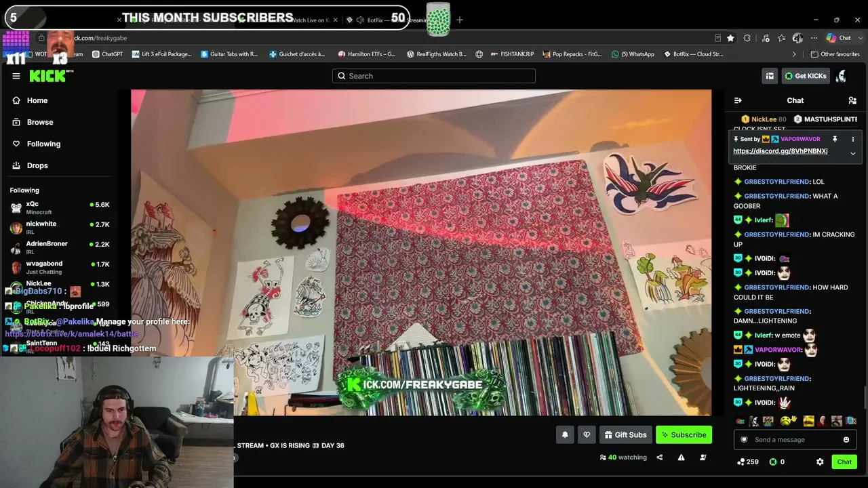Open the FISHTANK.RIP bookmark
The image size is (868, 488).
512,54
